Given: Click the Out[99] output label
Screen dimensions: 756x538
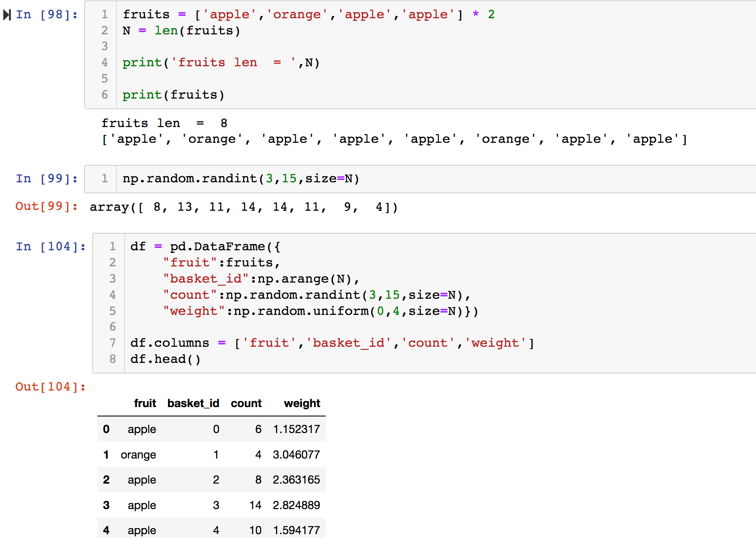Looking at the screenshot, I should pyautogui.click(x=47, y=207).
